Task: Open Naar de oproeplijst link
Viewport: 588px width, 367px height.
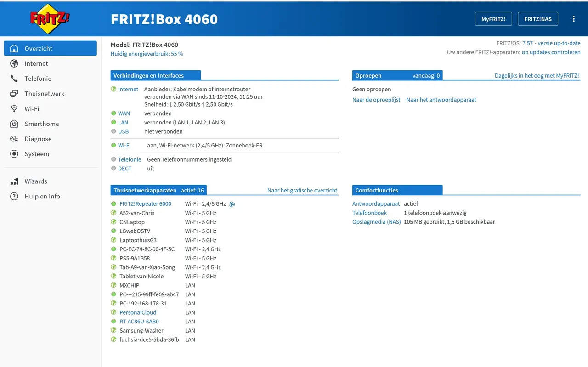Action: coord(376,100)
